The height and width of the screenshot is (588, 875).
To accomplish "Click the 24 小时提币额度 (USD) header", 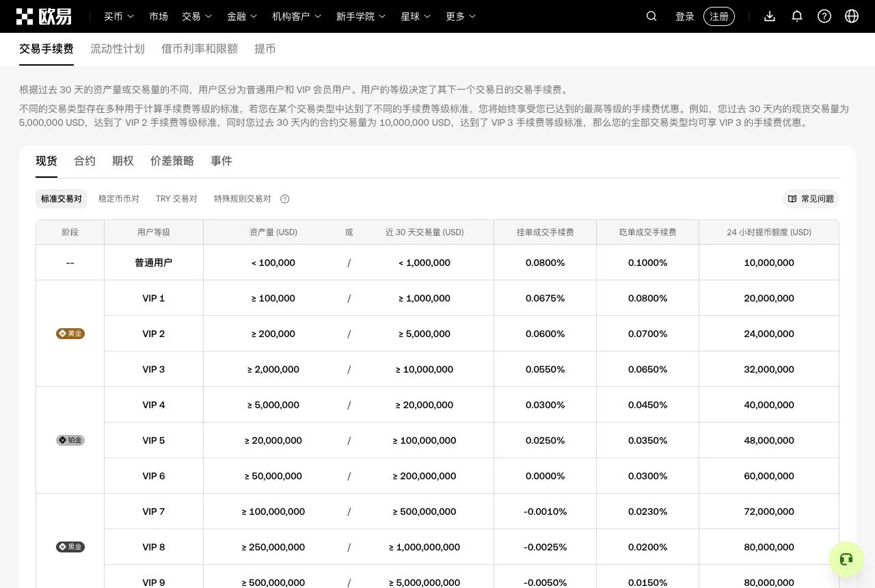I will pos(769,232).
